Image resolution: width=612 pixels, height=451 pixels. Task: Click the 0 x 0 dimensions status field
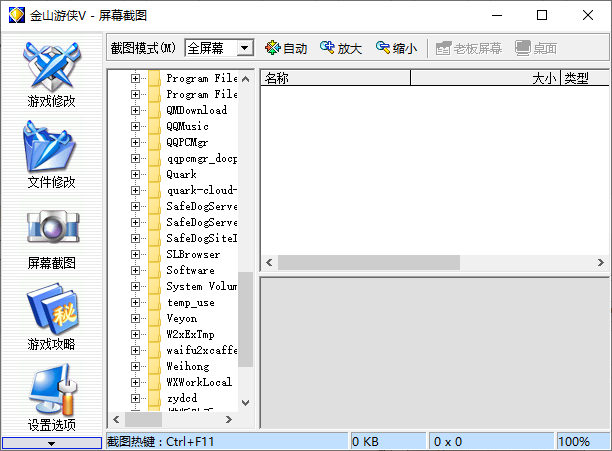pyautogui.click(x=491, y=442)
